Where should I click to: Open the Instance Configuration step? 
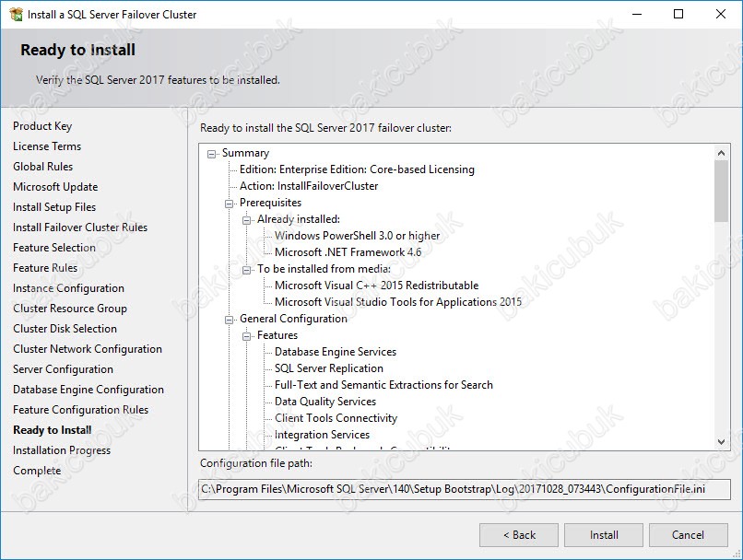(69, 288)
